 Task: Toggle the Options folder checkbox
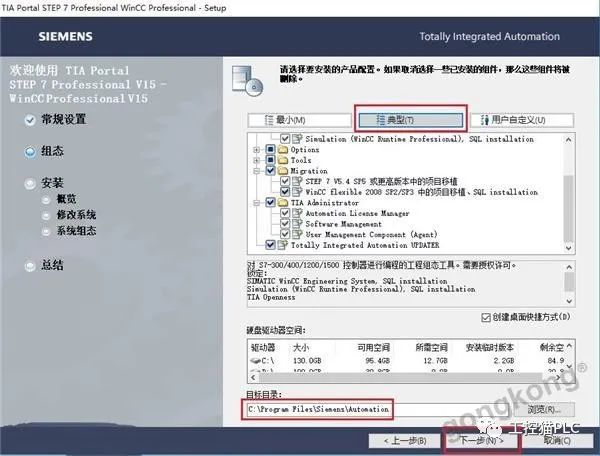[x=270, y=149]
